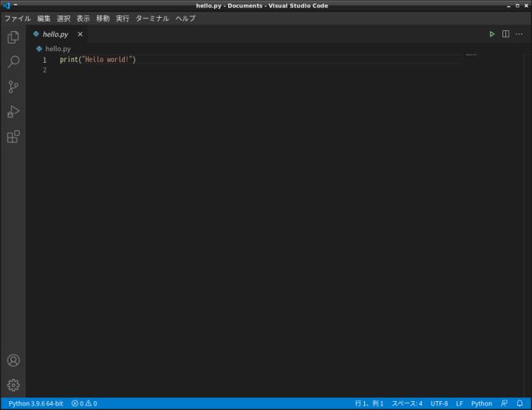
Task: Open the editor More Actions ellipsis
Action: point(519,34)
